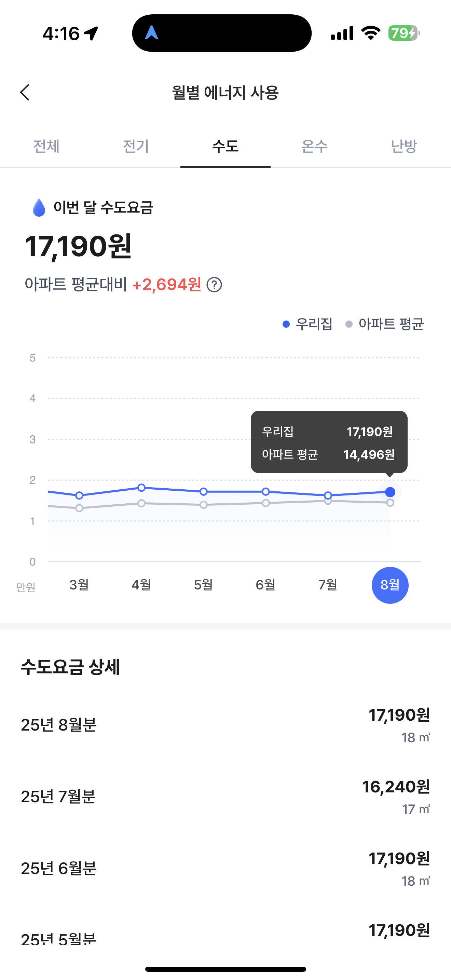Tap the navigation arrow in Dynamic Island

tap(152, 33)
